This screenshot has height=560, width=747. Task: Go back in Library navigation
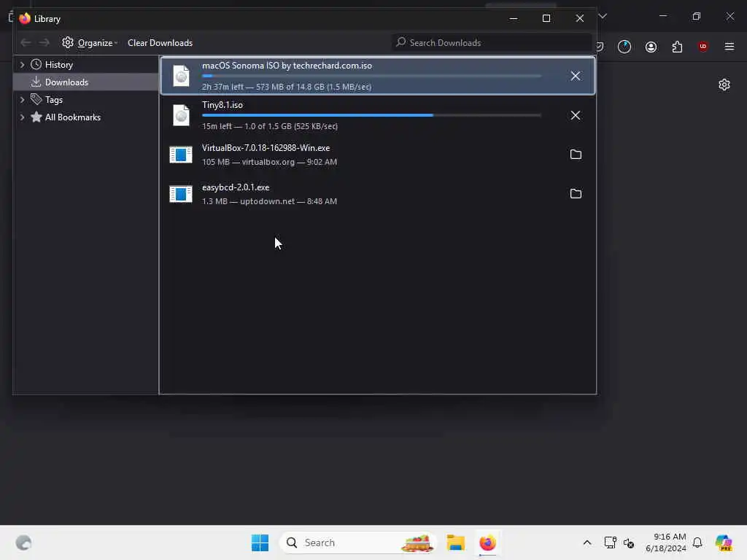26,43
